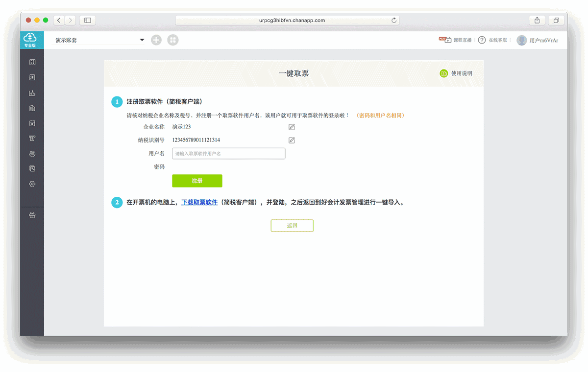The image size is (588, 372).
Task: Open the four-square grid icon in header
Action: (x=173, y=40)
